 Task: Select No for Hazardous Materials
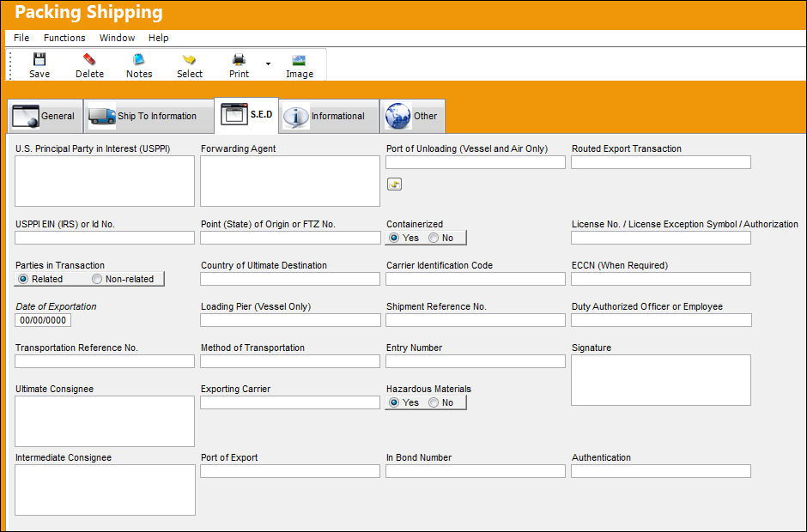[x=434, y=402]
